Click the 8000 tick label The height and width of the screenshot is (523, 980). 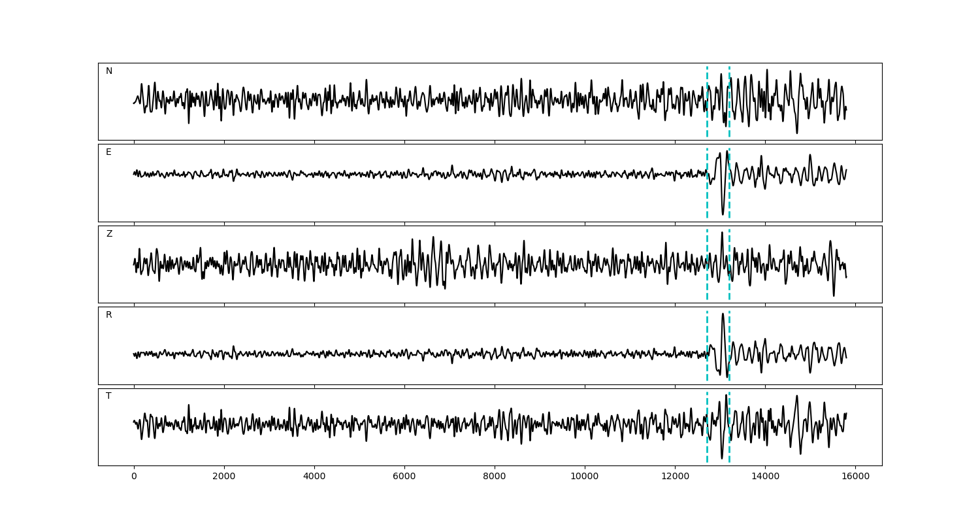tap(495, 477)
